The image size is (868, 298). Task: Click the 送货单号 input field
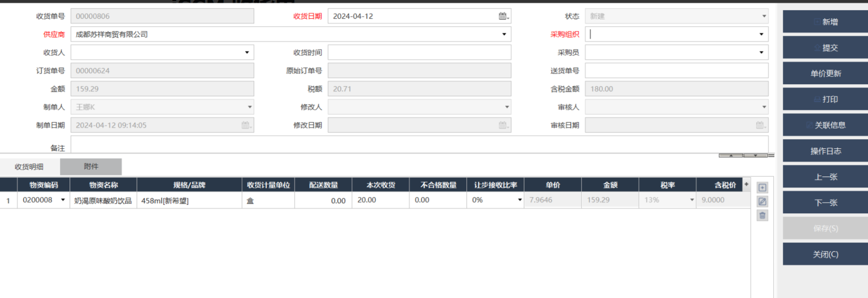(676, 71)
